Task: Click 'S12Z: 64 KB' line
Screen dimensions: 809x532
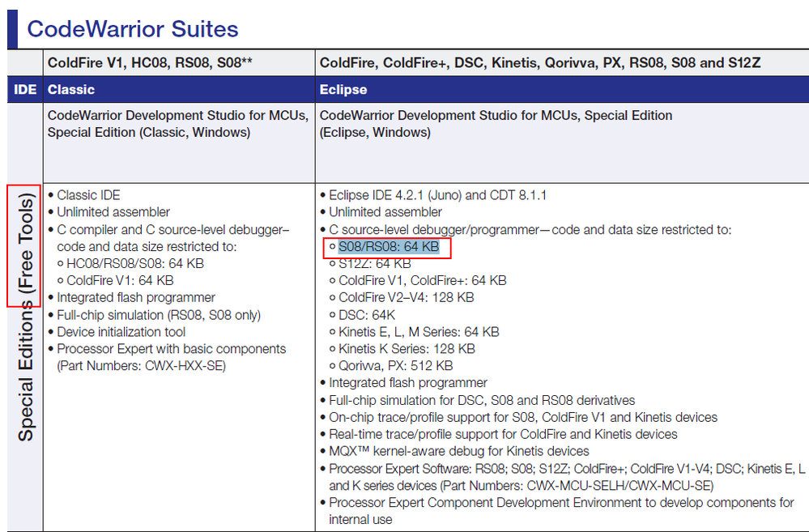Action: click(375, 264)
